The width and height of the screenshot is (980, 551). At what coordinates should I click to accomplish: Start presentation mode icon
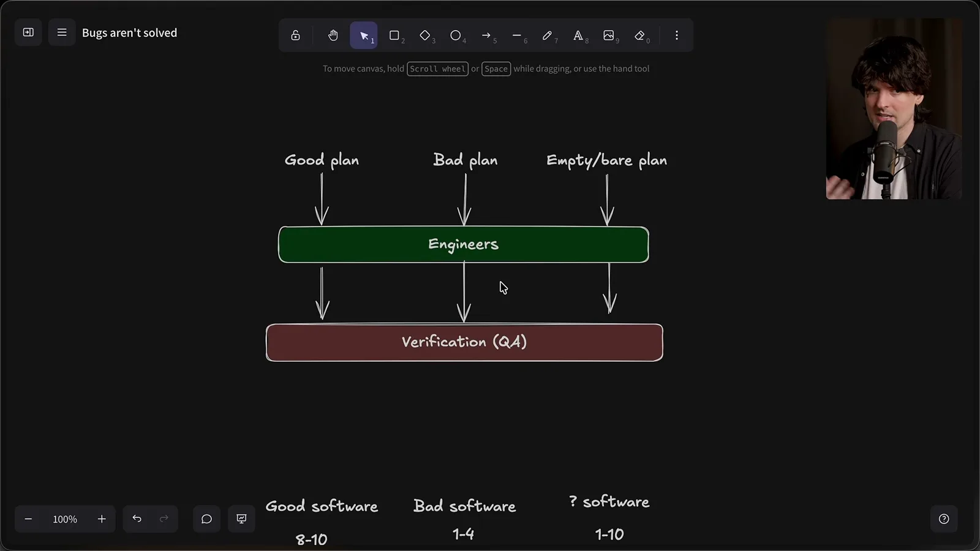[x=242, y=519]
